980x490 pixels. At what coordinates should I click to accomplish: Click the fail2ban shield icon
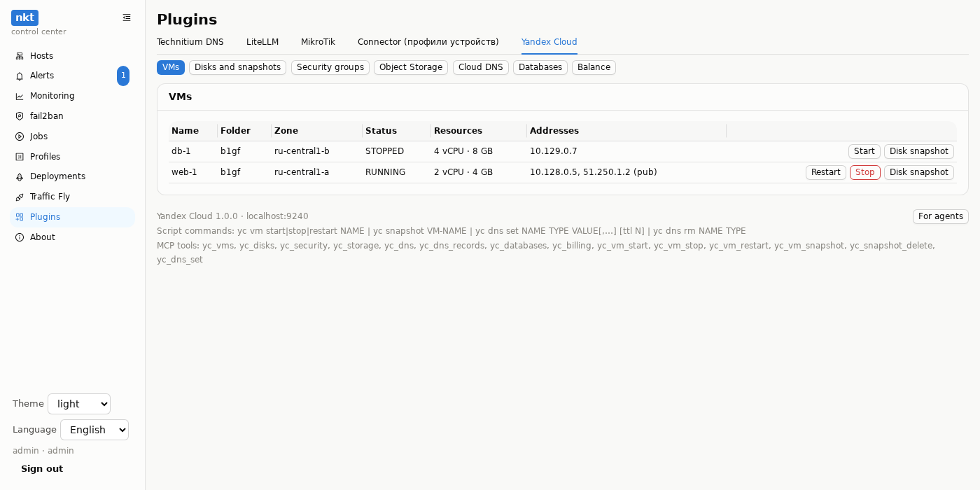[20, 116]
